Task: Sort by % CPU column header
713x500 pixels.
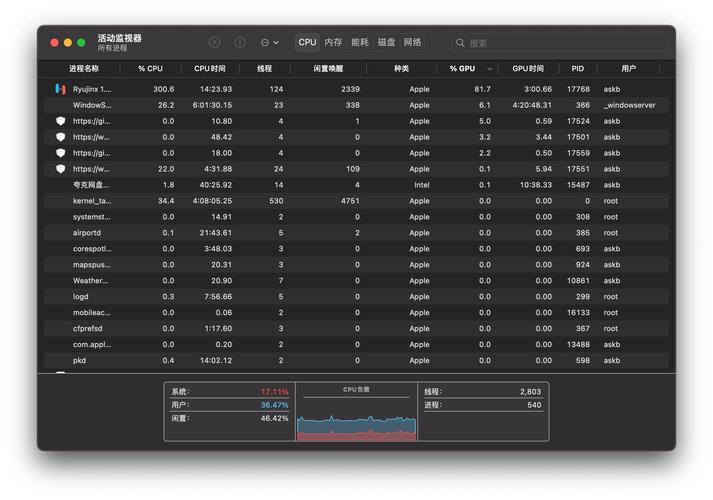Action: tap(151, 69)
